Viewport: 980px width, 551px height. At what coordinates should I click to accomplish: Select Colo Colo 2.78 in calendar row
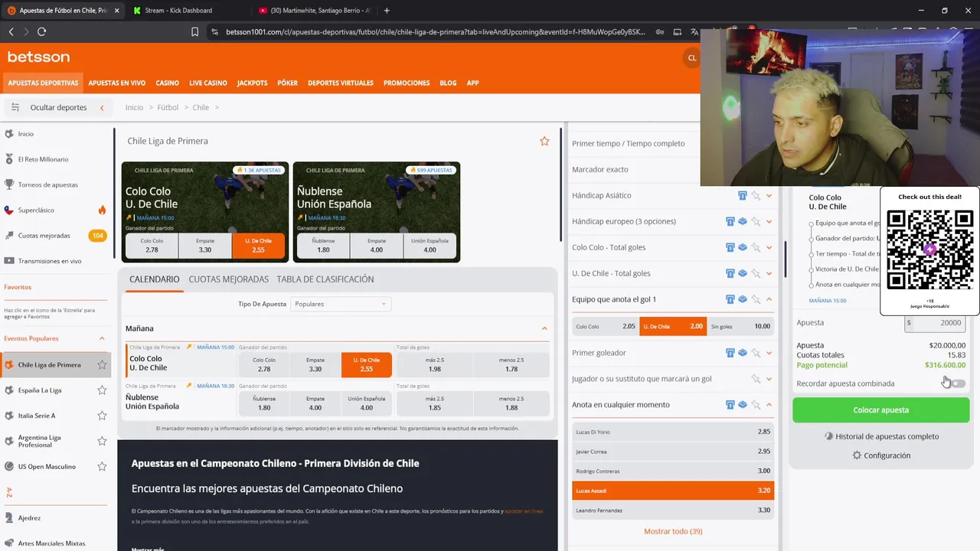[x=264, y=364]
